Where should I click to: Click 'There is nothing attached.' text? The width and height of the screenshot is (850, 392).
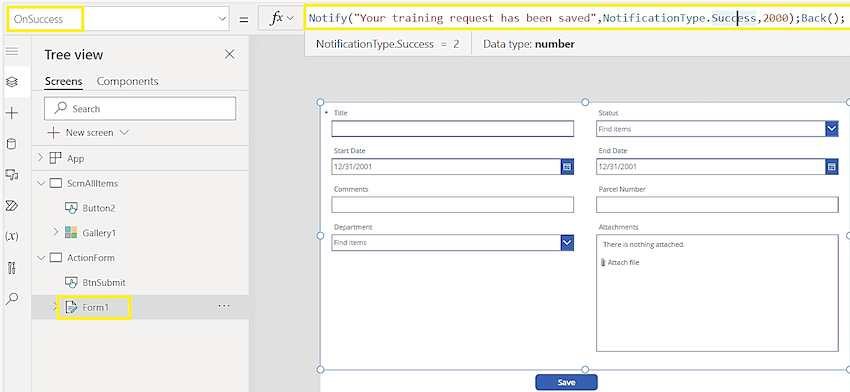(x=644, y=245)
